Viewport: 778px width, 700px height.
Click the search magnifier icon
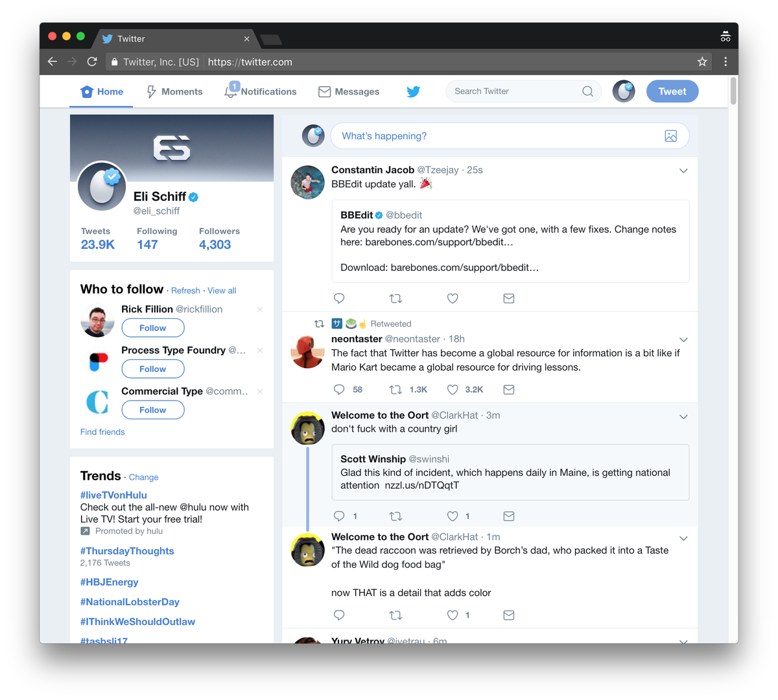coord(587,91)
